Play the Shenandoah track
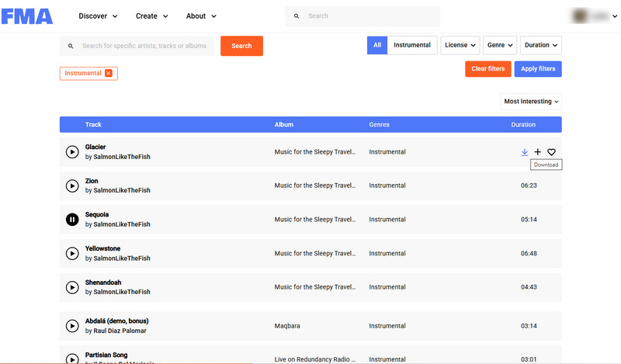The width and height of the screenshot is (621, 364). point(72,287)
